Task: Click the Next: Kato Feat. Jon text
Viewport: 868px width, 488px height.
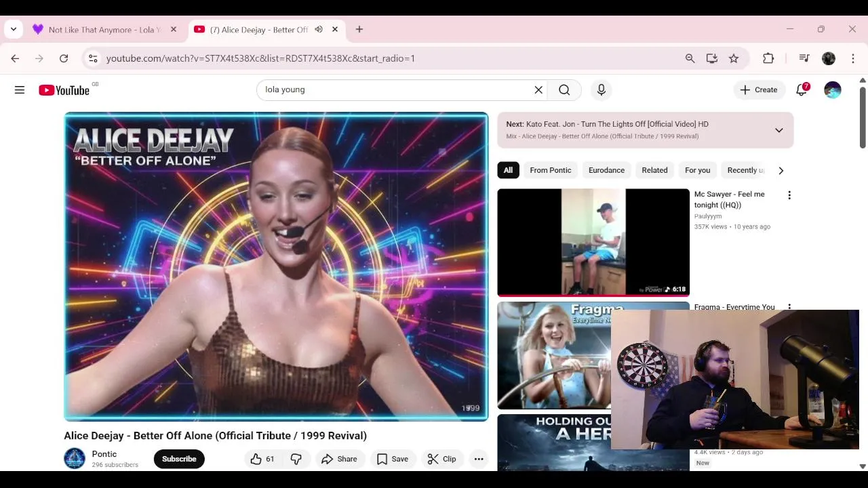Action: 607,124
